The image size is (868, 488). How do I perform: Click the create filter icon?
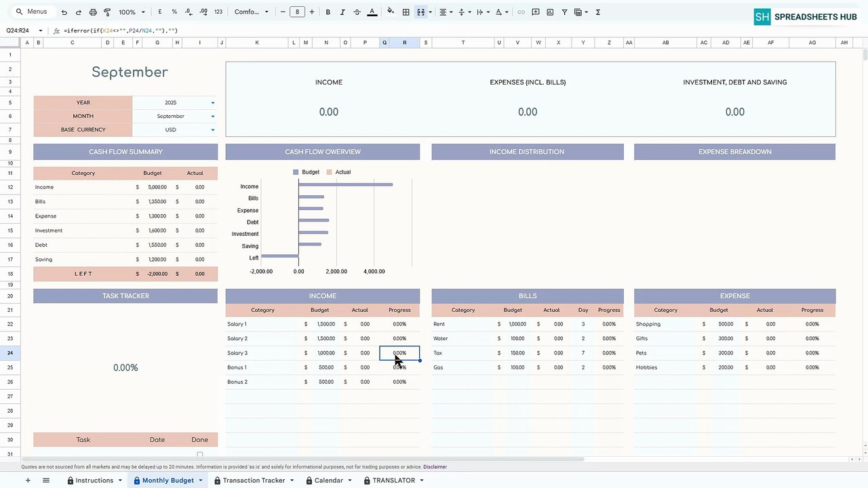click(564, 12)
